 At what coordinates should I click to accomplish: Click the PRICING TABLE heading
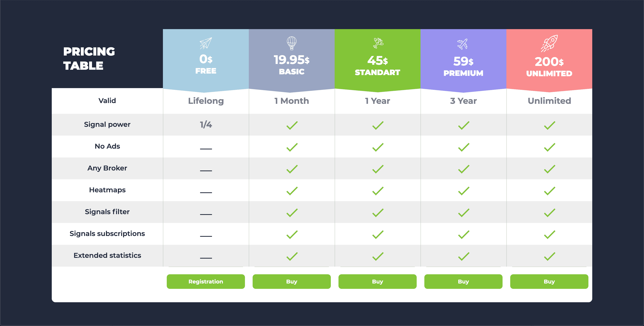[89, 58]
